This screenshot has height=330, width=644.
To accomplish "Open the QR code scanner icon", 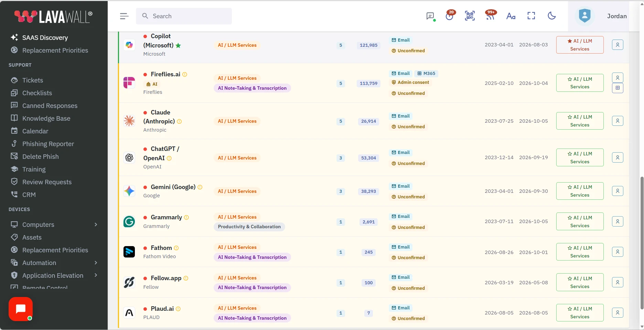I will tap(470, 16).
